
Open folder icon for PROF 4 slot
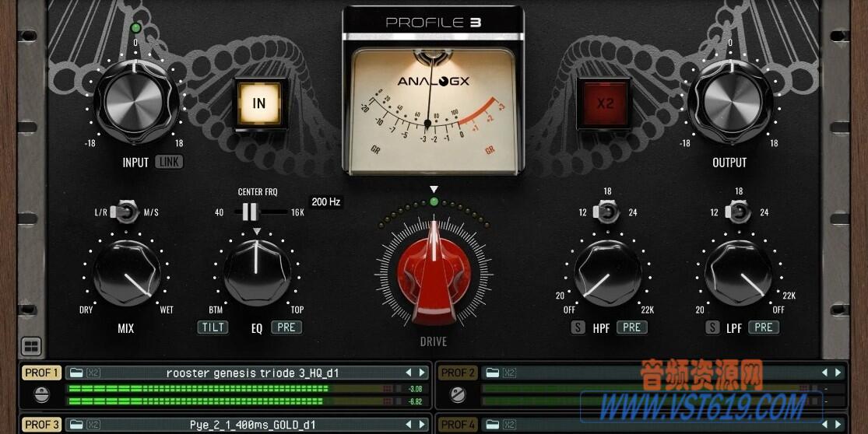tap(492, 425)
